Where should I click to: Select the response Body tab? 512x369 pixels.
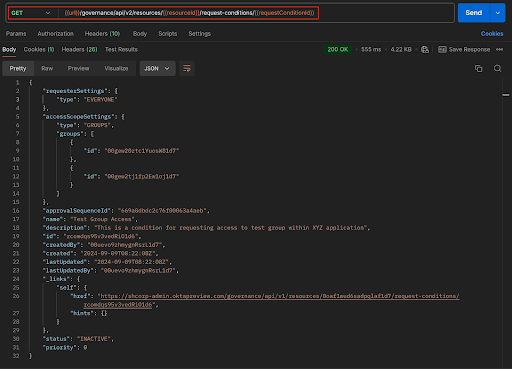[x=9, y=50]
